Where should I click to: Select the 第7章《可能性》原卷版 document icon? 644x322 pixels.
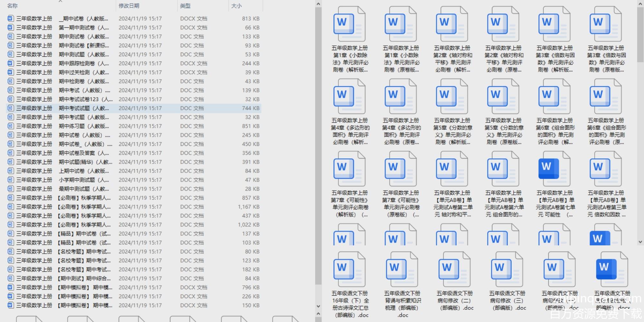click(401, 169)
